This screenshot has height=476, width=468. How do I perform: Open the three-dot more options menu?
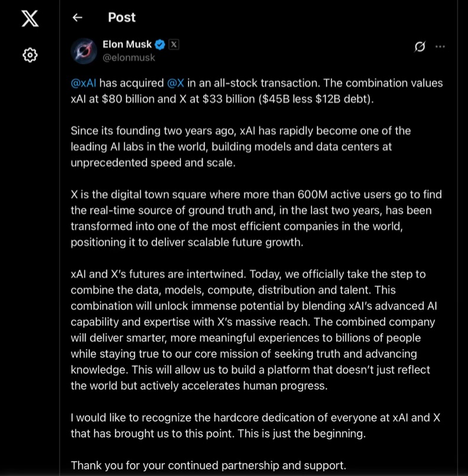pyautogui.click(x=440, y=47)
